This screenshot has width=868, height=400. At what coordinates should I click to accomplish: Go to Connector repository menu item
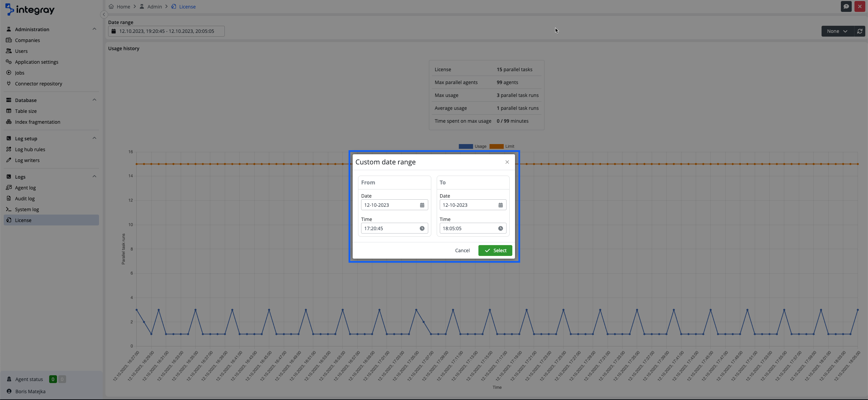tap(38, 84)
